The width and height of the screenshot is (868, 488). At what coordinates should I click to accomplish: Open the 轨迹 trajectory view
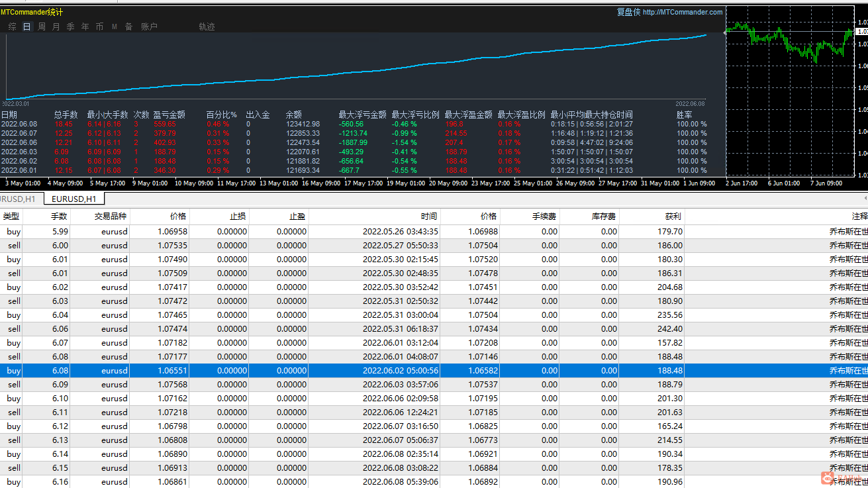207,27
